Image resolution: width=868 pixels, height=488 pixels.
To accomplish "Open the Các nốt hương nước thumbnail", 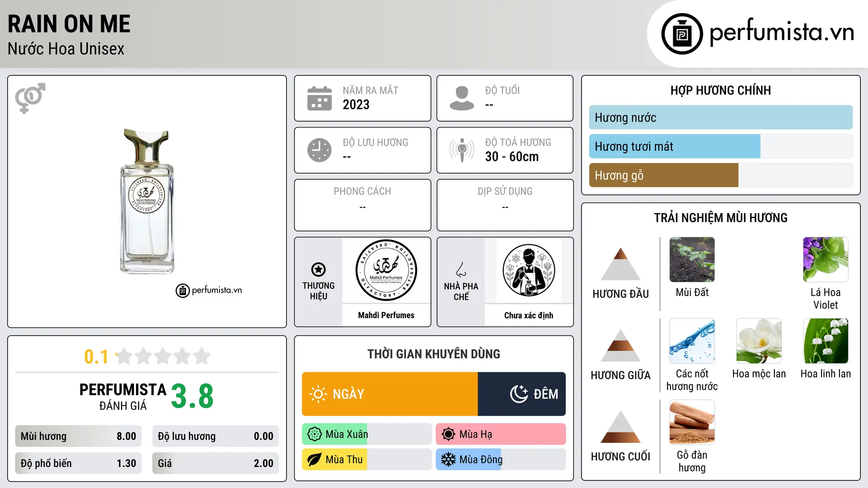I will (x=692, y=341).
